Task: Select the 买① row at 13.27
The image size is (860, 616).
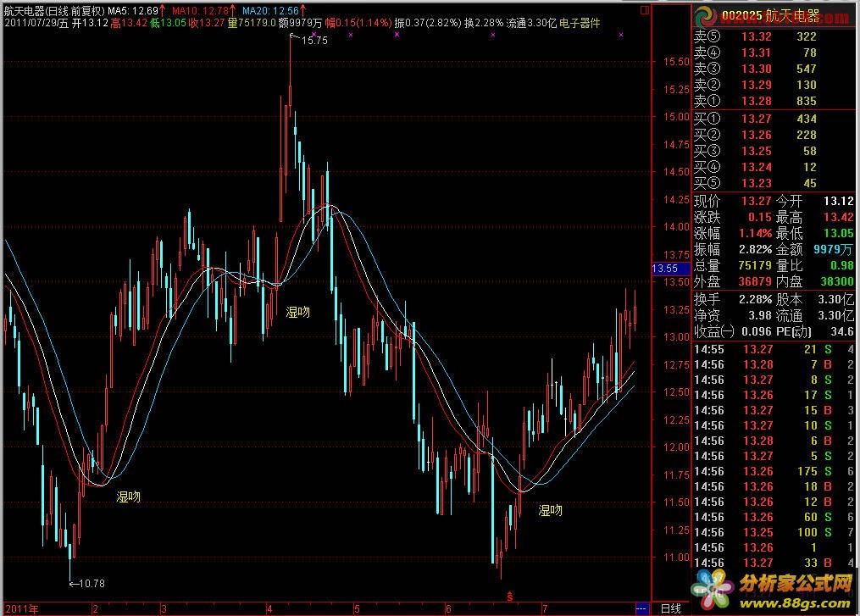Action: 774,119
